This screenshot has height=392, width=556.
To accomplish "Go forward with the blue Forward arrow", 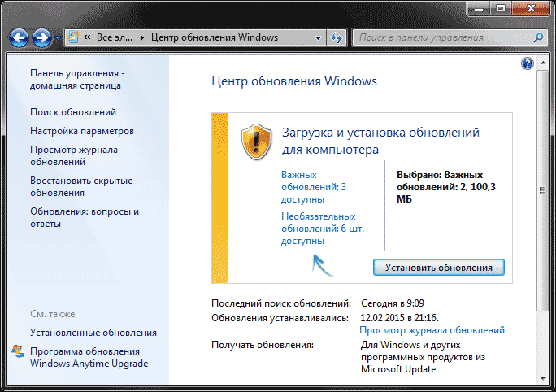I will 41,37.
